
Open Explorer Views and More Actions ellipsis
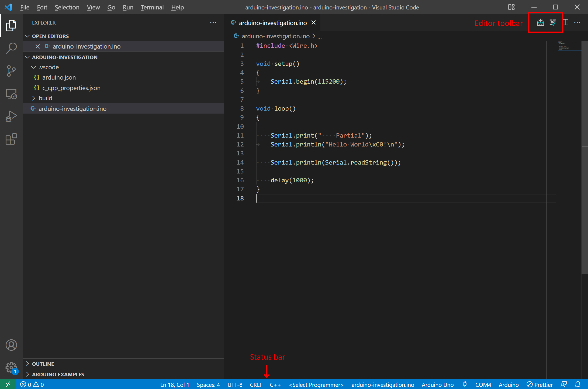pos(213,22)
